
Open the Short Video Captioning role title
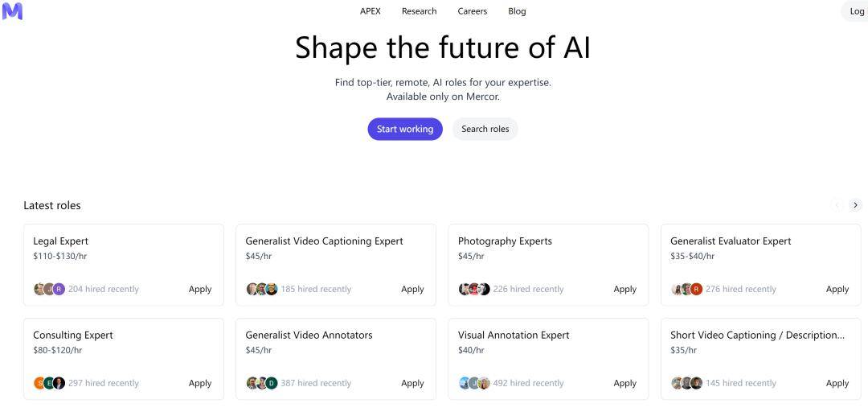point(757,335)
